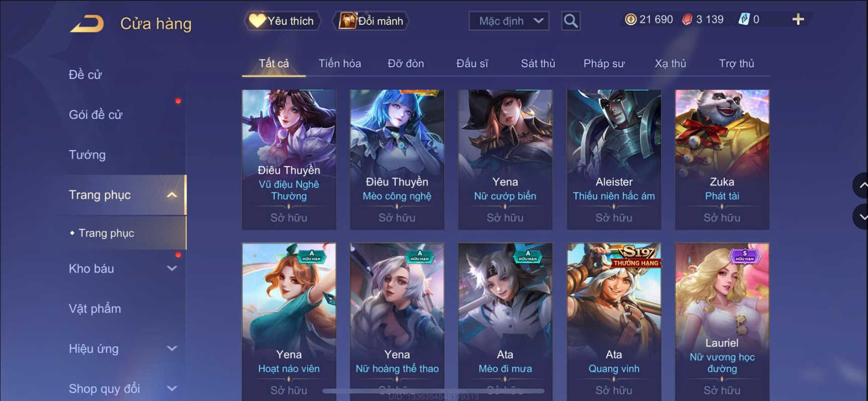Page up with the side arrow button
Screen dimensions: 868x401
tap(861, 185)
